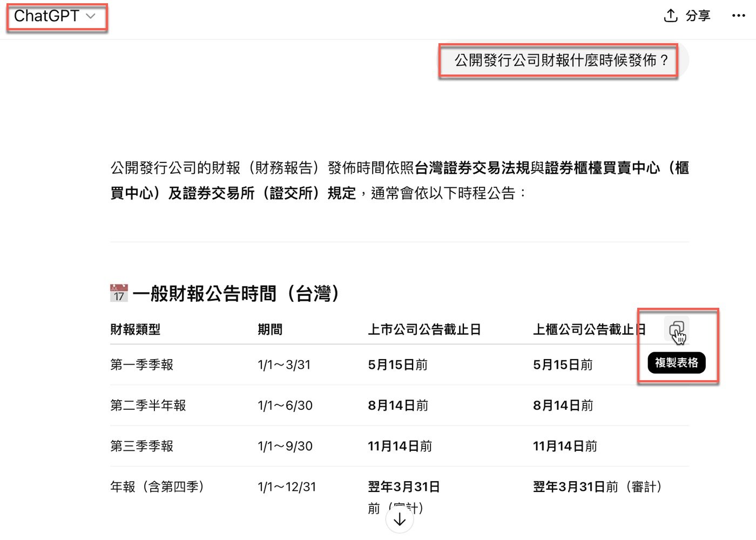Screen dimensions: 756x540
Task: Click 11月14日前 in 上市公司 column
Action: click(400, 446)
